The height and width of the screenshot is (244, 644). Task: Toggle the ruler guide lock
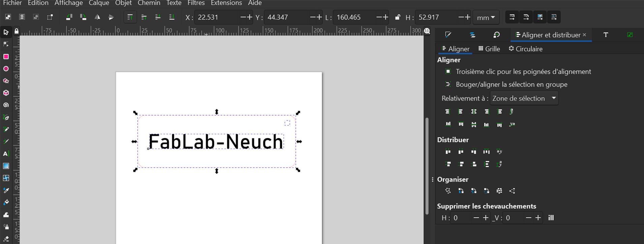[16, 31]
